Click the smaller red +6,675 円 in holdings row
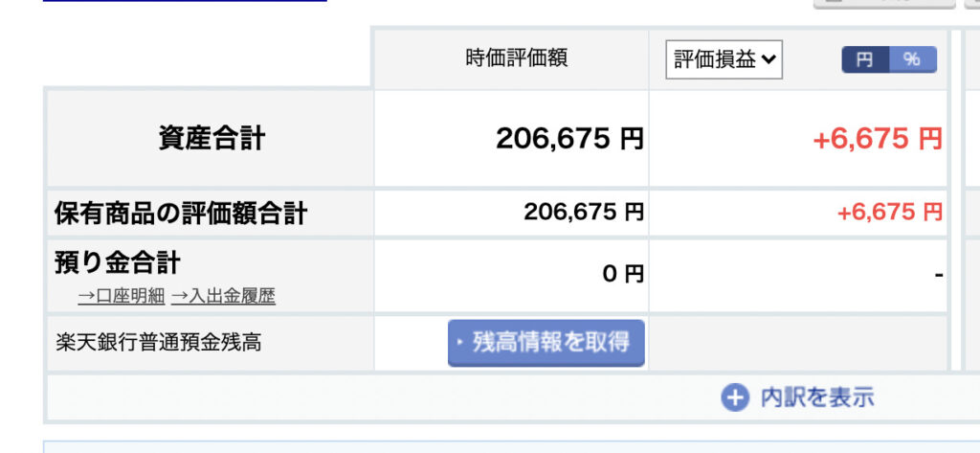Screen dimensions: 980x453 [x=889, y=213]
